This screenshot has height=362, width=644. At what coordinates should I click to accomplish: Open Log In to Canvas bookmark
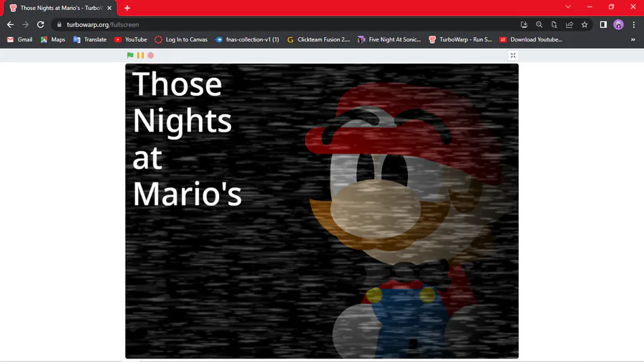[x=181, y=39]
